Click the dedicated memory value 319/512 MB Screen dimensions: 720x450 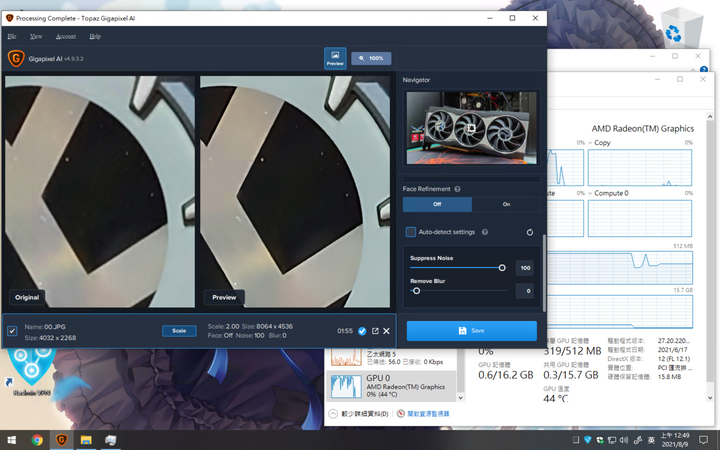coord(572,351)
